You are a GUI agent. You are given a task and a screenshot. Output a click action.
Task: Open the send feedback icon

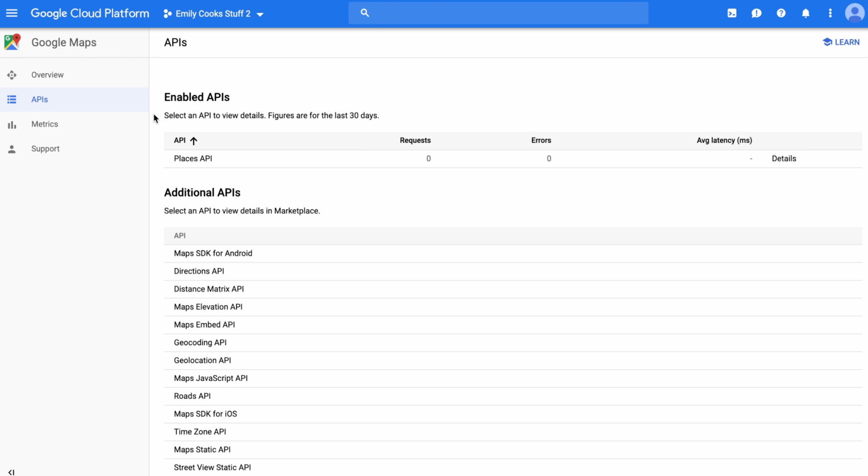pyautogui.click(x=756, y=13)
